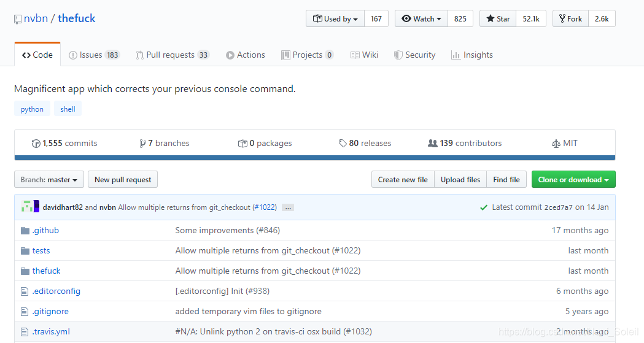The image size is (644, 343).
Task: Switch to the Insights tab
Action: click(x=472, y=55)
